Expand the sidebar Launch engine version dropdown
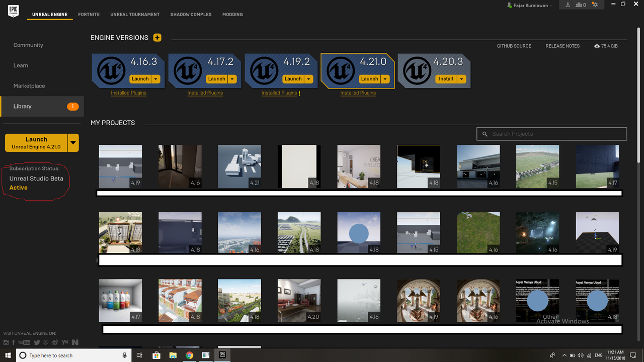The width and height of the screenshot is (644, 362). [x=73, y=143]
